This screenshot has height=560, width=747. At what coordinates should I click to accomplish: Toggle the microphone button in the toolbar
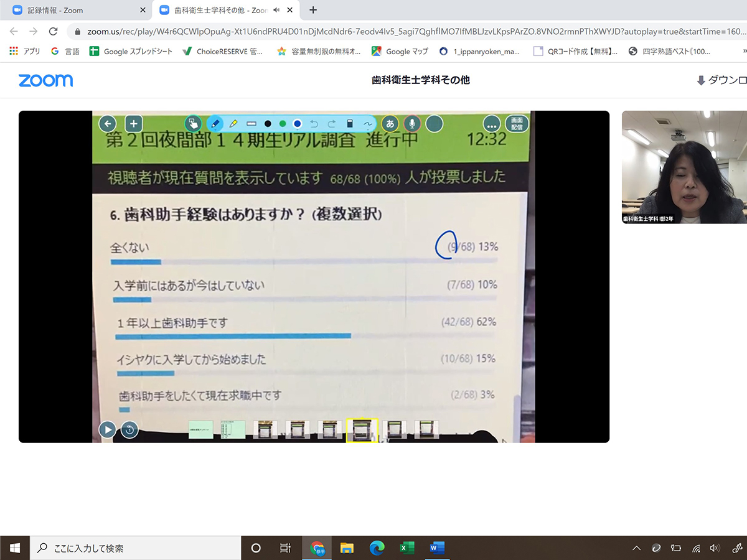pos(412,124)
